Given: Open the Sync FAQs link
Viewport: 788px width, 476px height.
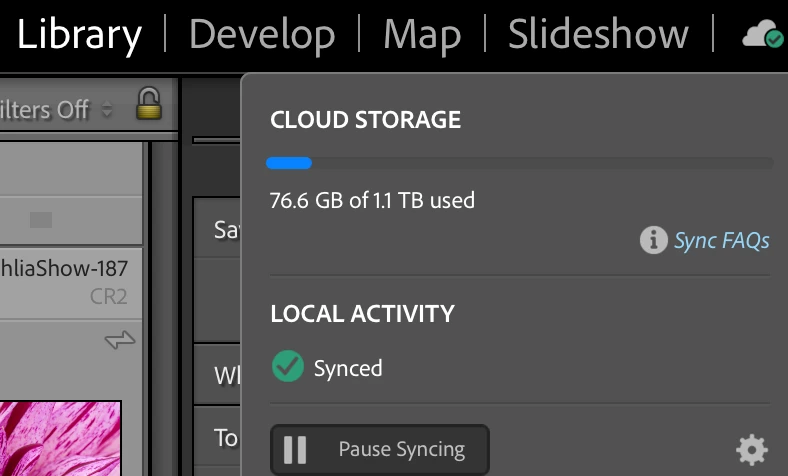Looking at the screenshot, I should pyautogui.click(x=721, y=241).
